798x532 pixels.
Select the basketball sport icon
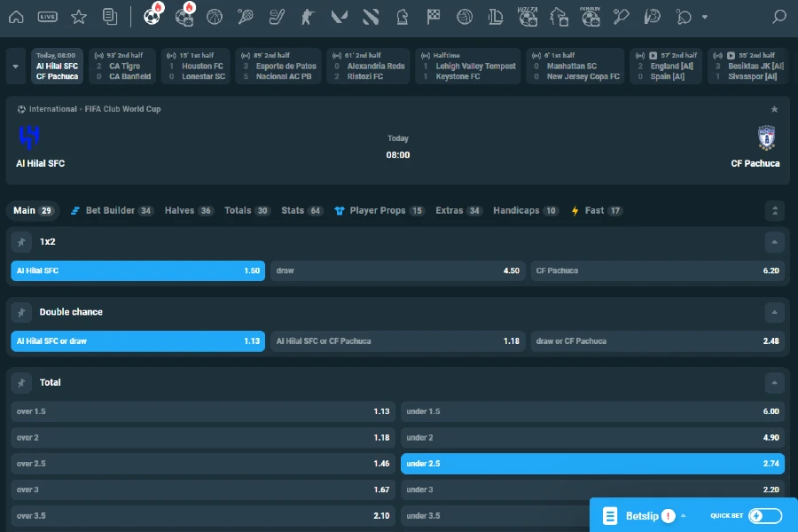tap(215, 17)
